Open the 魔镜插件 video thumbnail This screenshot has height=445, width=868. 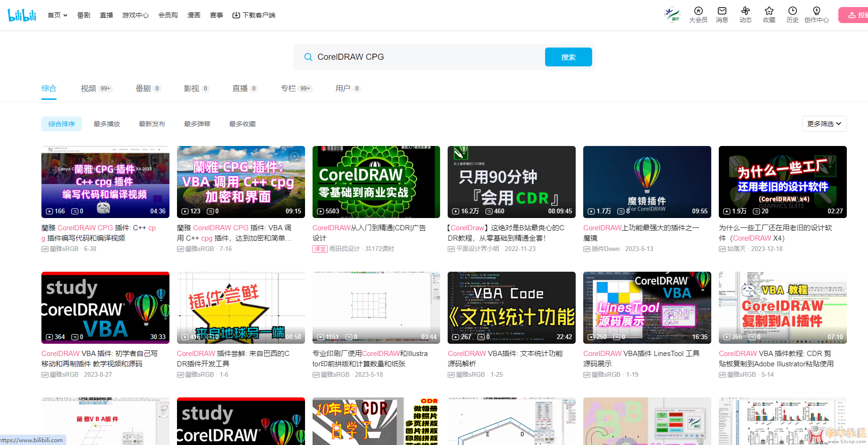pos(647,182)
